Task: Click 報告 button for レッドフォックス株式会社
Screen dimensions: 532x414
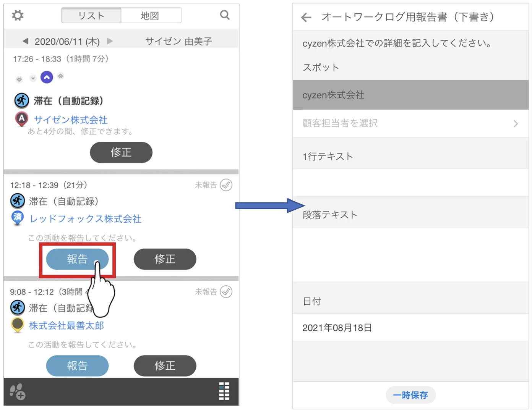Action: [x=77, y=259]
